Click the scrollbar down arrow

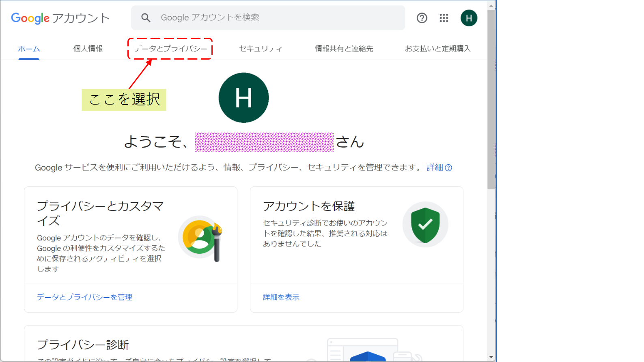(x=491, y=357)
